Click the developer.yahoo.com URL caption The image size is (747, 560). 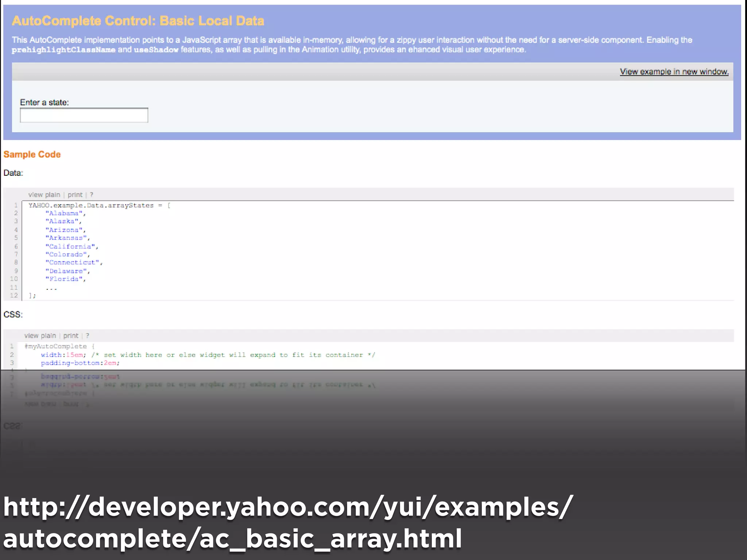click(x=288, y=522)
